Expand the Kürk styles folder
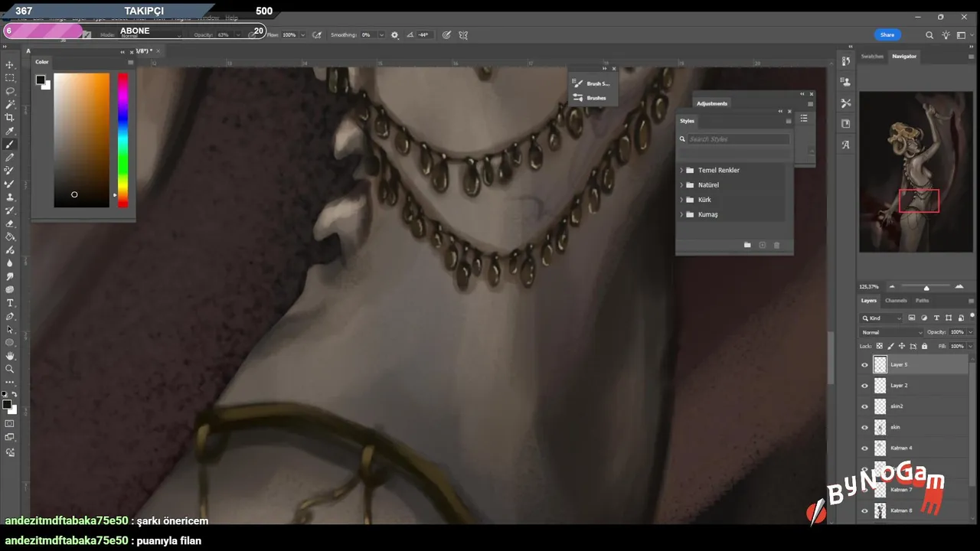Screen dimensions: 980x551 [x=681, y=200]
